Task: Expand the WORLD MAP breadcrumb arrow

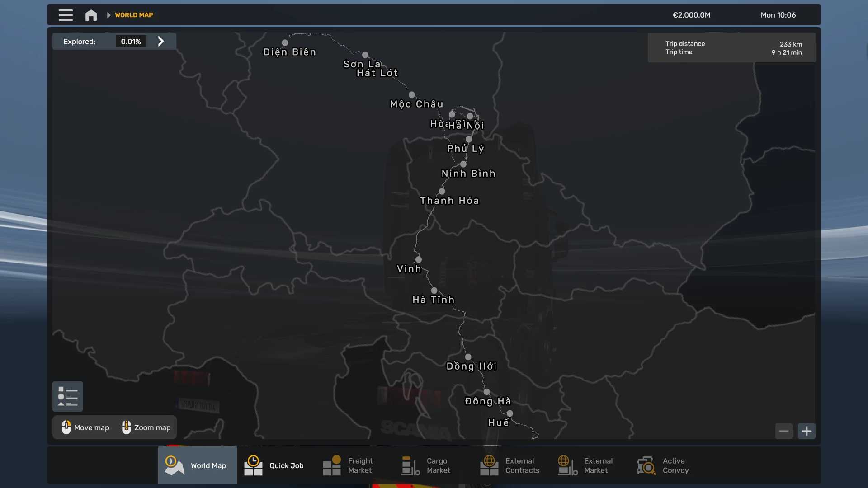Action: point(108,15)
